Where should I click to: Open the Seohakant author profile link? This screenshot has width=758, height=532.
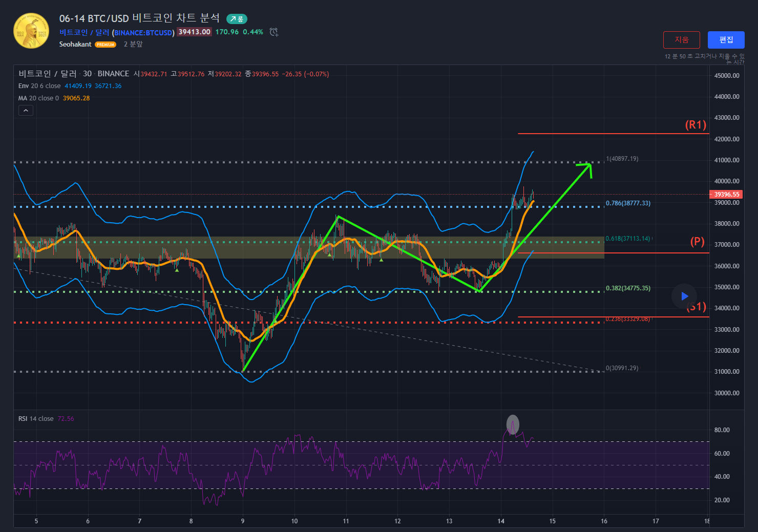coord(75,45)
